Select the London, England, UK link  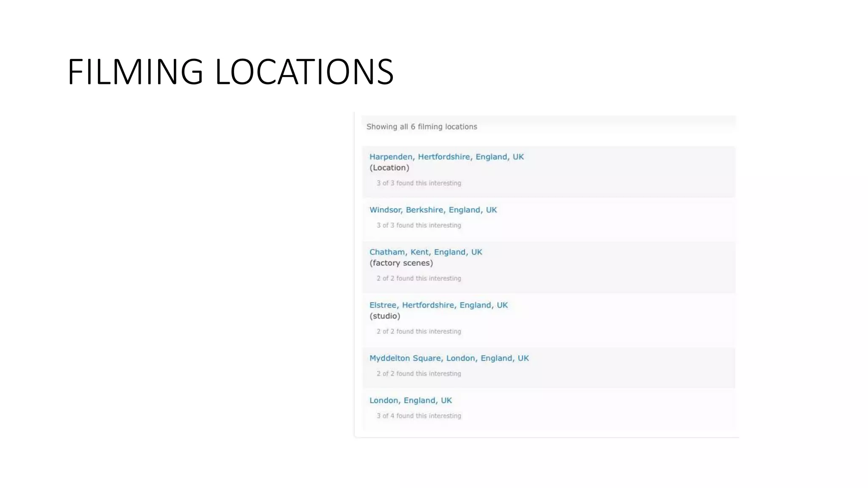pos(410,400)
